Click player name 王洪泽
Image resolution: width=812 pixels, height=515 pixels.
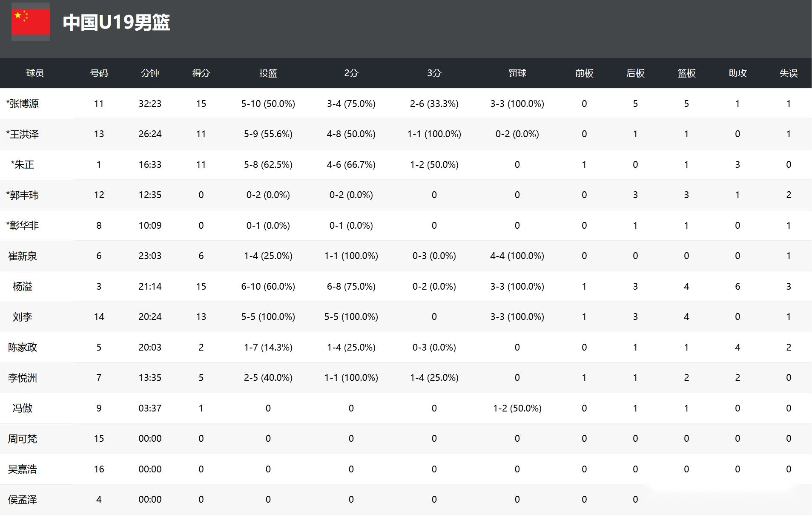(x=23, y=134)
